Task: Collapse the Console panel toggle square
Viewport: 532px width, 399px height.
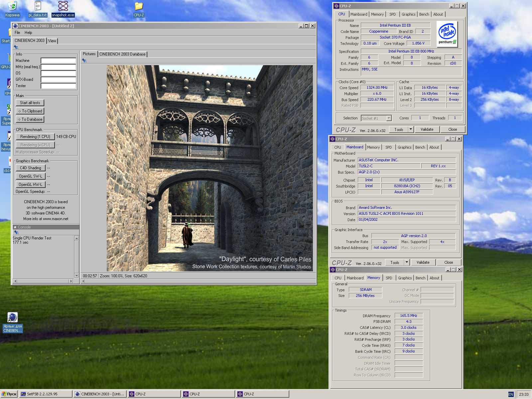Action: click(15, 227)
